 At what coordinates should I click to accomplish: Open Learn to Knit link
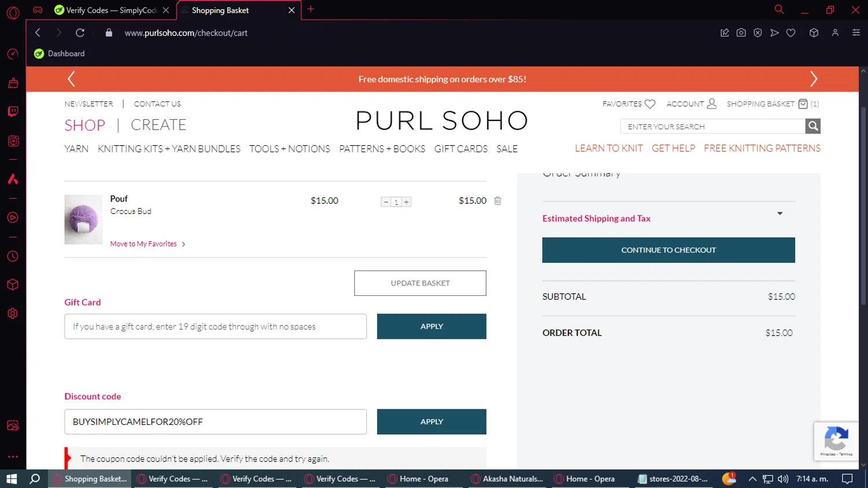[x=609, y=148]
